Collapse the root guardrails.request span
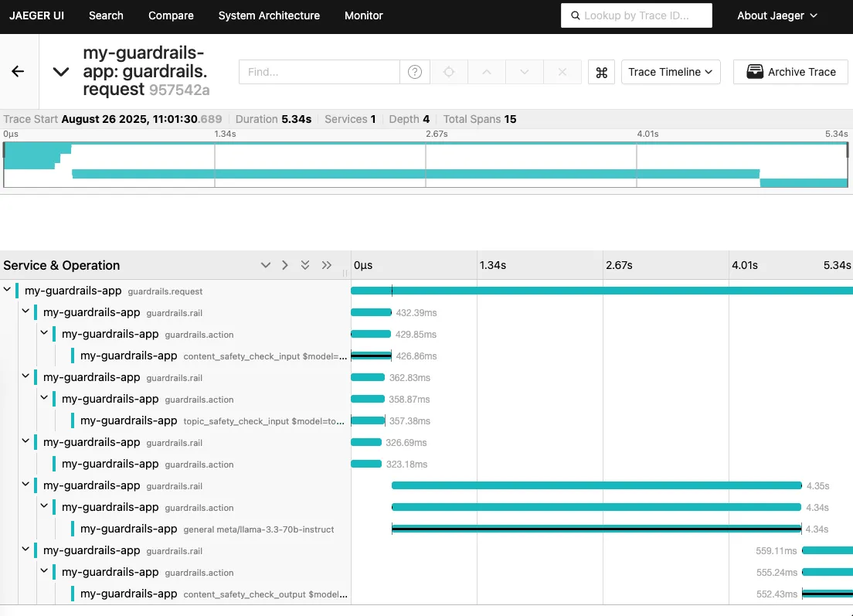This screenshot has height=616, width=853. [7, 290]
